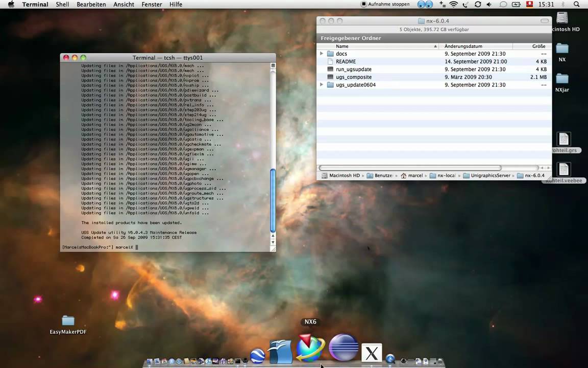
Task: Open the Shell menu
Action: click(x=62, y=5)
